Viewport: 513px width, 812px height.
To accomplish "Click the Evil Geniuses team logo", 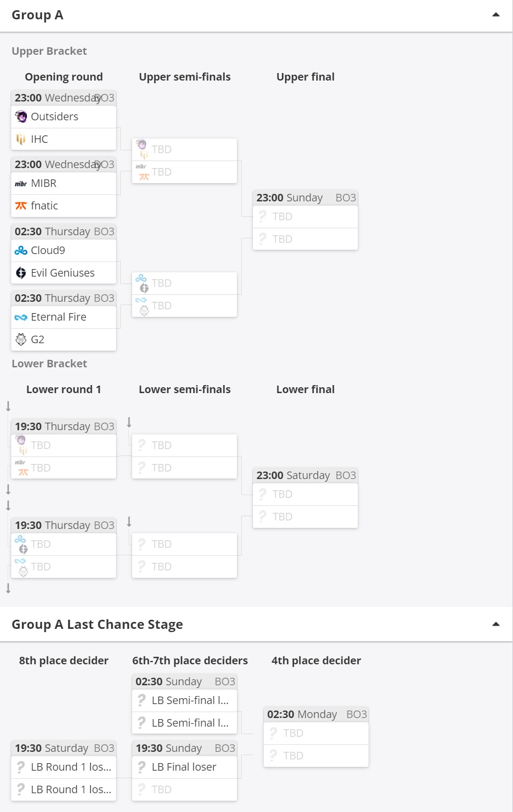I will (x=21, y=273).
